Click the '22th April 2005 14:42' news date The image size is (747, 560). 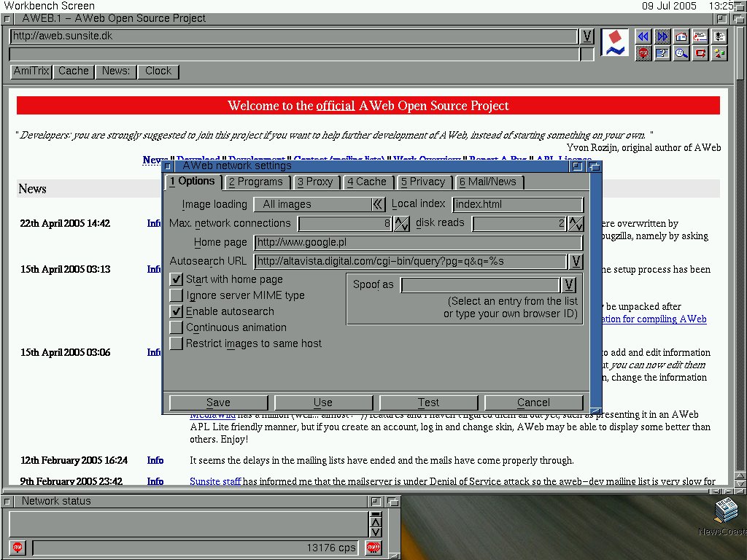pyautogui.click(x=65, y=223)
